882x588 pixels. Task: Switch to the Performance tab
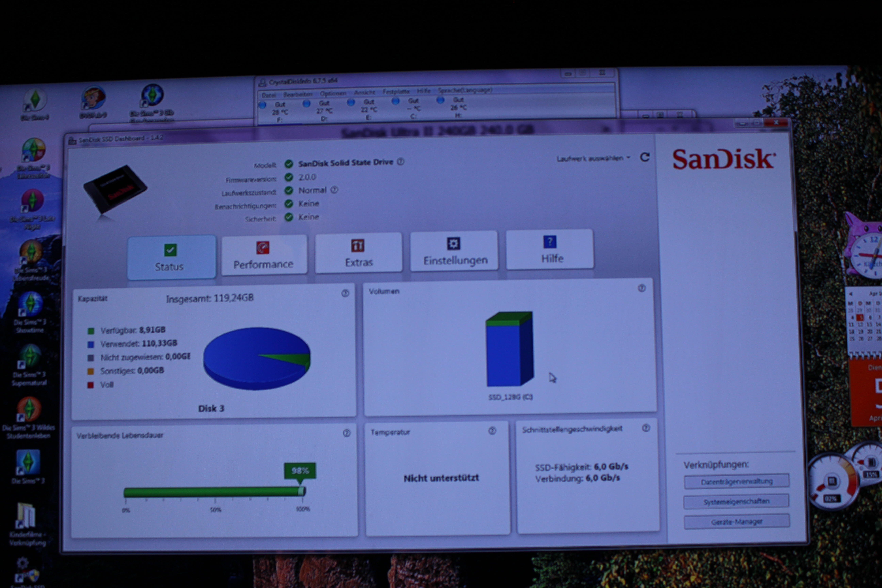(264, 255)
